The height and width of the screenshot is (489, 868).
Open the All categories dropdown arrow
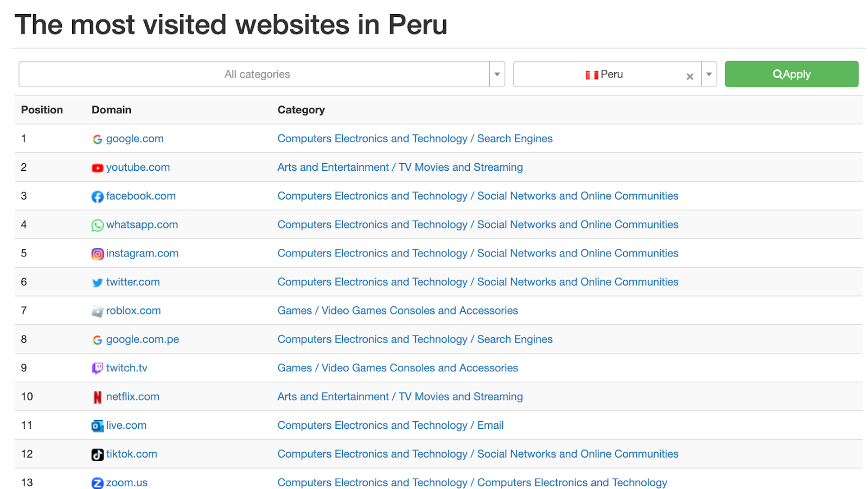click(x=497, y=74)
